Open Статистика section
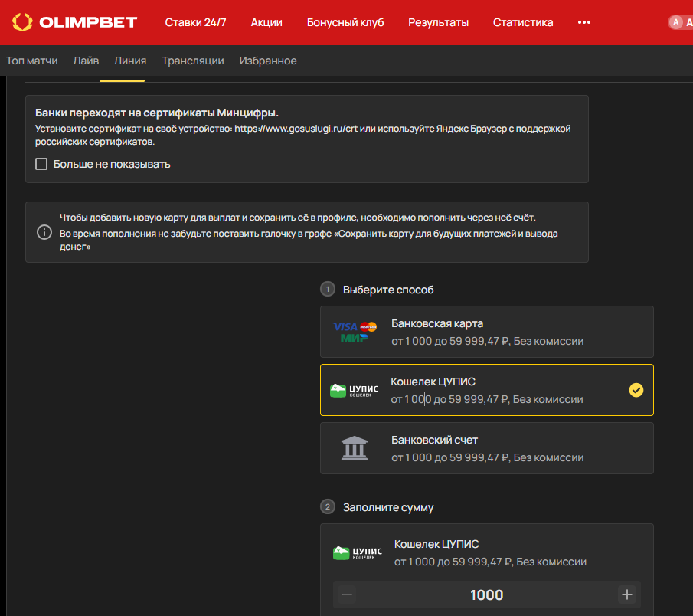693x616 pixels. [523, 22]
